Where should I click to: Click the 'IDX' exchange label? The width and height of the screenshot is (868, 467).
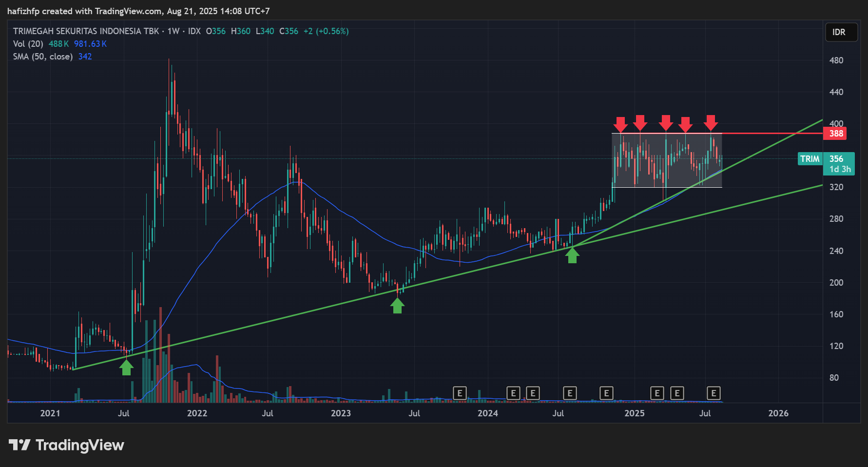click(194, 31)
